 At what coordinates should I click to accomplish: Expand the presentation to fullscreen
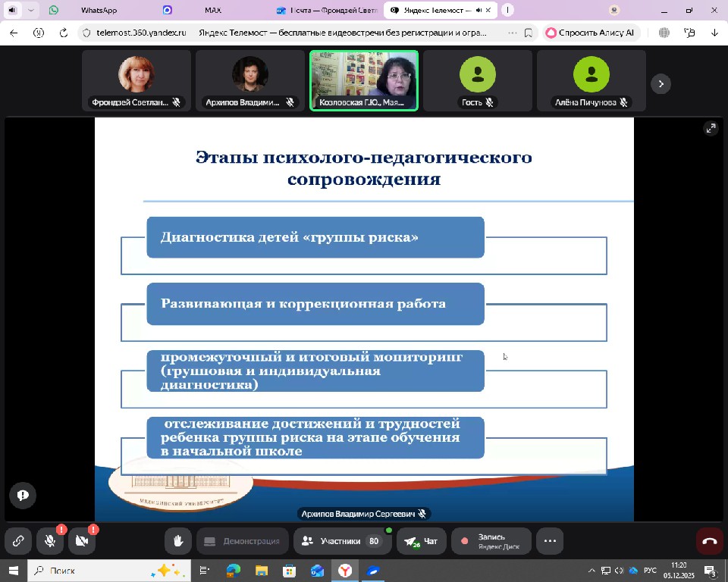coord(711,128)
